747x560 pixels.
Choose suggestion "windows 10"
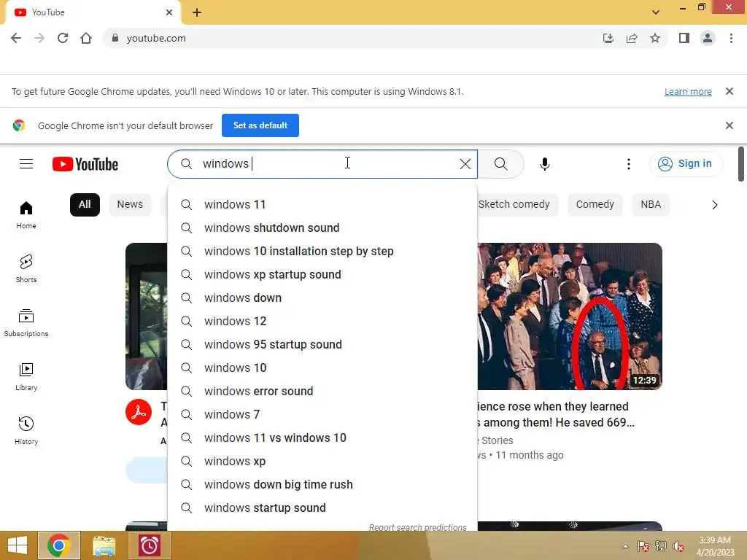pos(322,367)
